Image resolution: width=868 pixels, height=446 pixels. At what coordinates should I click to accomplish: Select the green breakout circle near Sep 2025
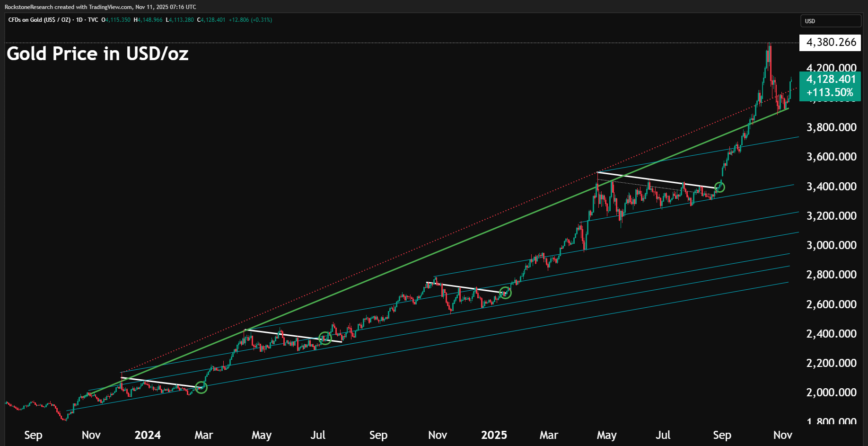[719, 187]
